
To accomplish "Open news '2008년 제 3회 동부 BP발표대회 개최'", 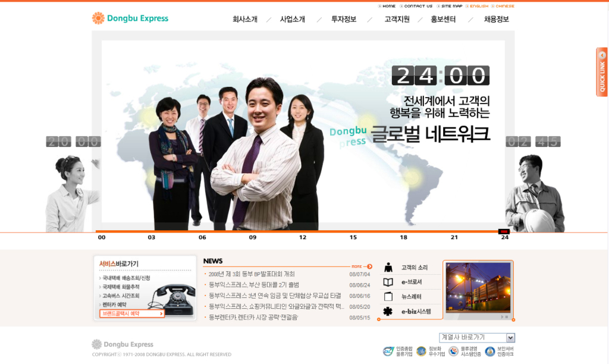I will coord(252,274).
